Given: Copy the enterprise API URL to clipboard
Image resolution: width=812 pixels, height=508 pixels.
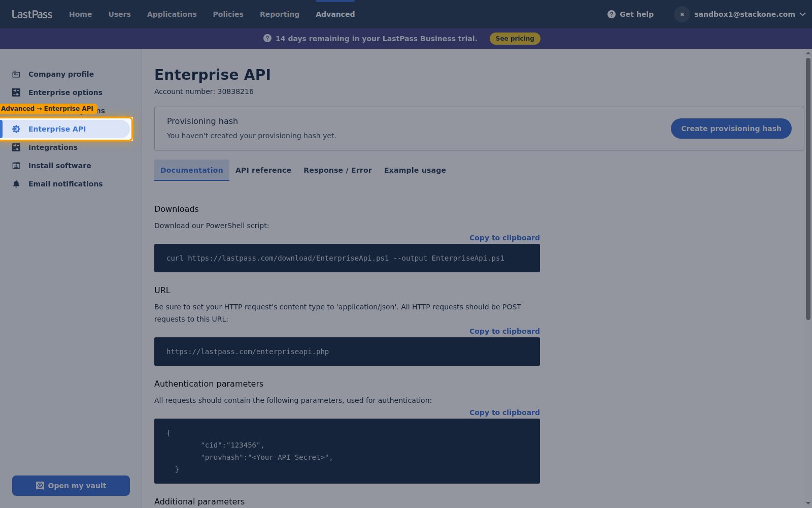Looking at the screenshot, I should click(x=504, y=331).
